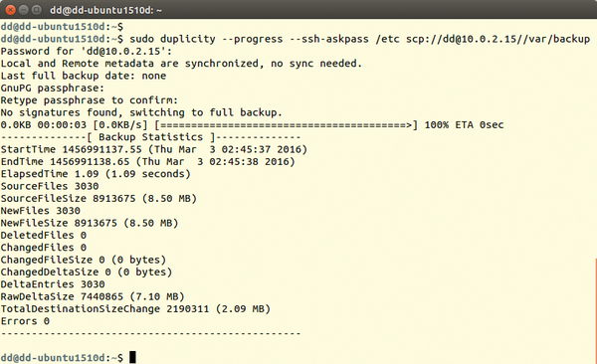The image size is (597, 364).
Task: Maximize the terminal window
Action: point(37,10)
